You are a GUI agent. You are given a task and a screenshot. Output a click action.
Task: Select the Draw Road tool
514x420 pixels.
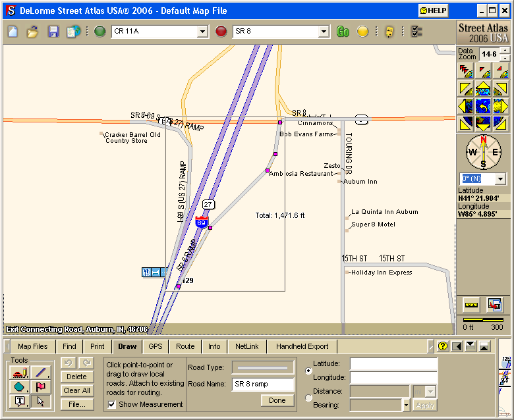point(20,373)
